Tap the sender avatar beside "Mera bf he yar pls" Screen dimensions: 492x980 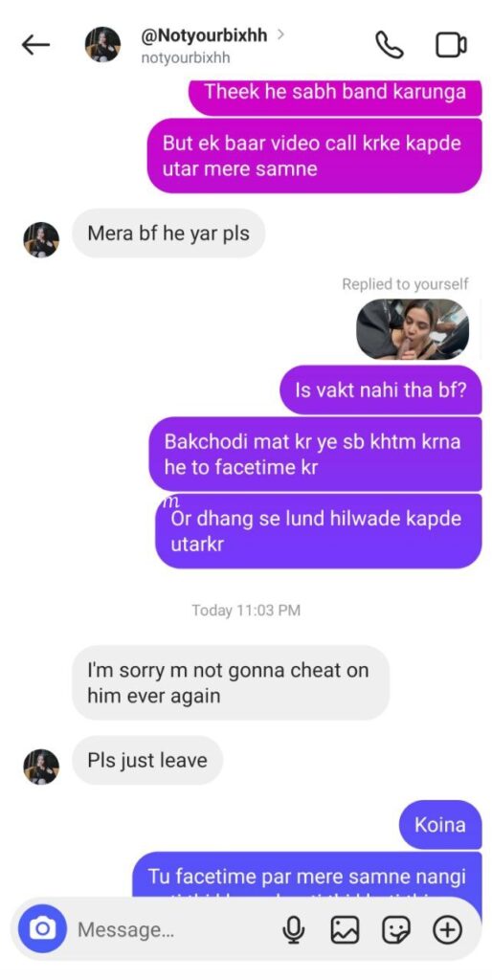[x=41, y=239]
